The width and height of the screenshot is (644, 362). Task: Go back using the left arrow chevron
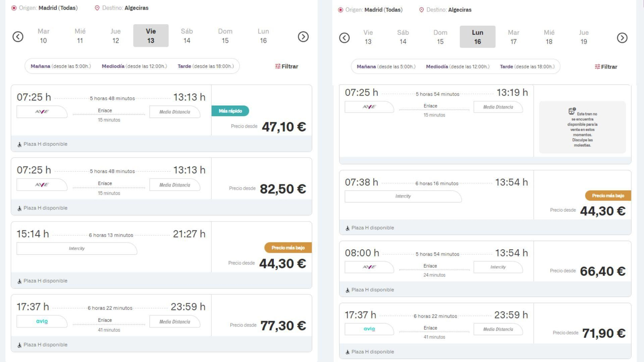18,37
